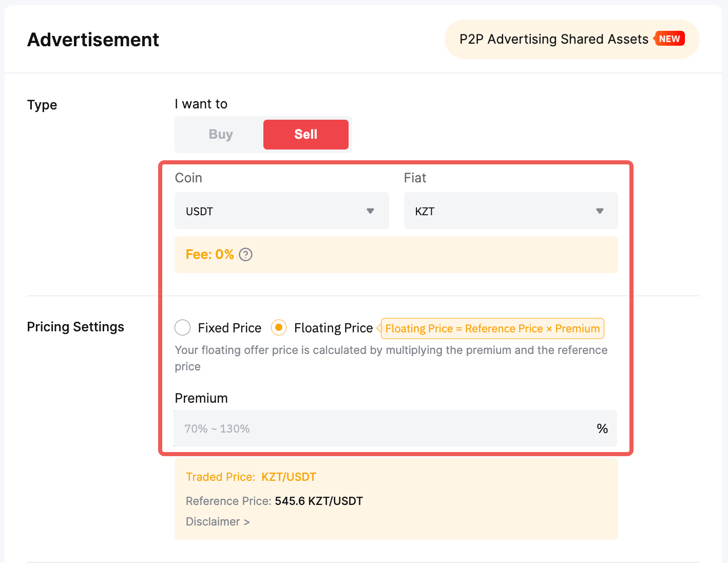Switch to the Sell tab

305,135
